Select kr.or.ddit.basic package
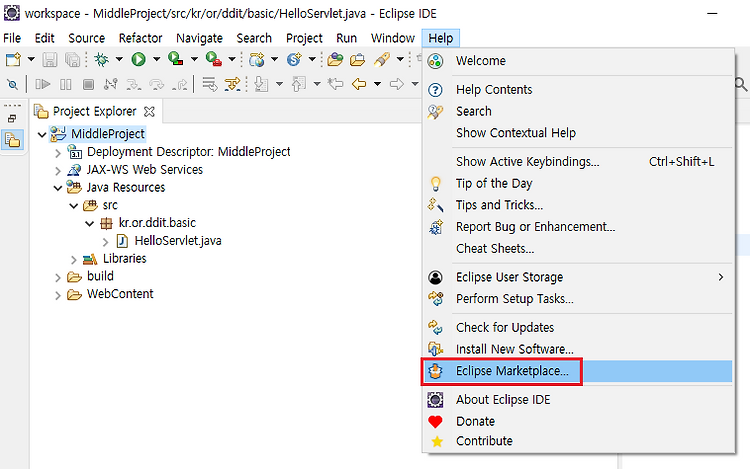This screenshot has height=469, width=750. point(157,223)
